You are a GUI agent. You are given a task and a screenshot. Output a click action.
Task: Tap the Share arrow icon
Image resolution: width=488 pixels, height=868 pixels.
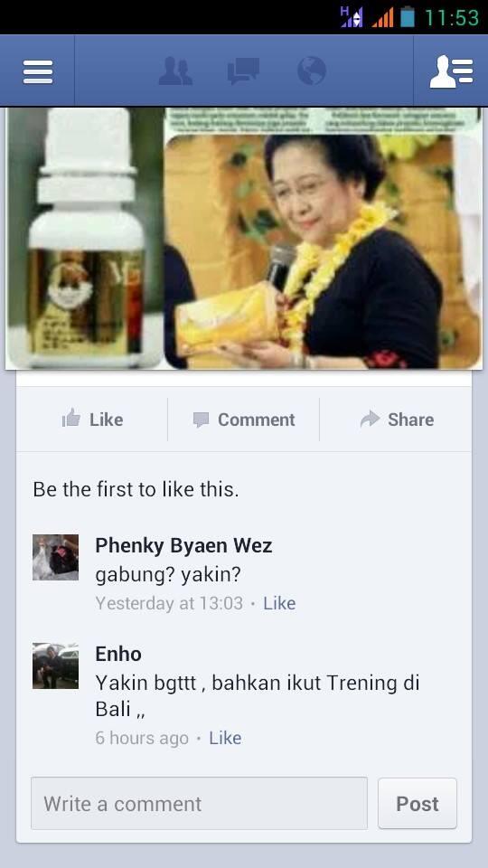pos(370,419)
